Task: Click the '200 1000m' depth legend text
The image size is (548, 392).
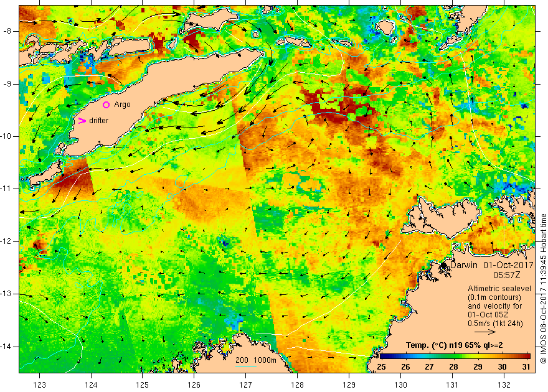Action: 256,360
